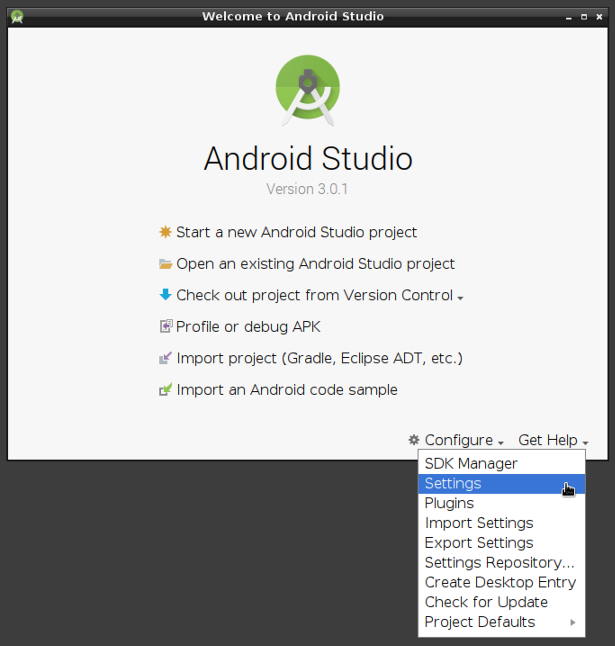Check out project from Version Control
Image resolution: width=615 pixels, height=646 pixels.
pos(314,295)
